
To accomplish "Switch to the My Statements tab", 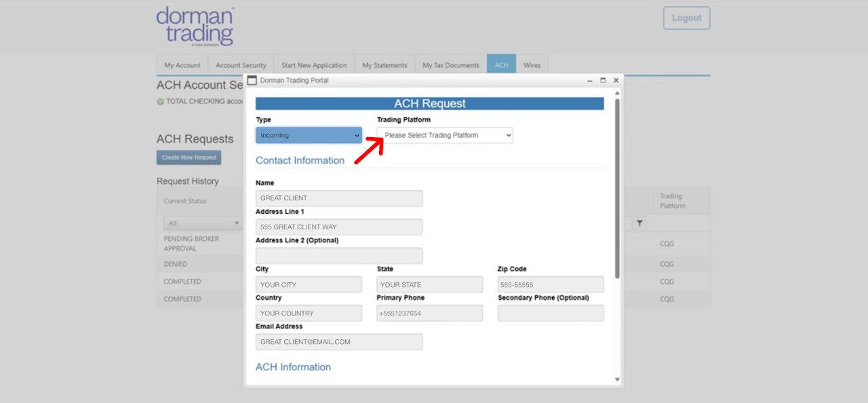I will click(384, 65).
